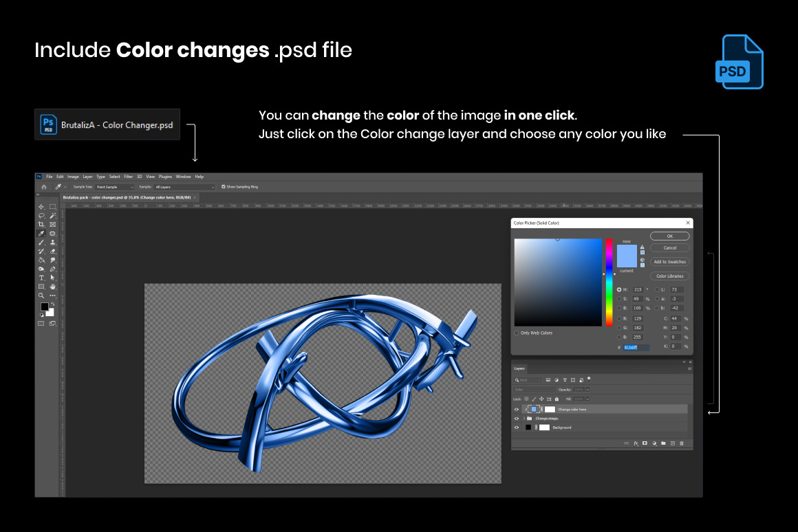Viewport: 798px width, 532px height.
Task: Open the File menu
Action: point(50,177)
